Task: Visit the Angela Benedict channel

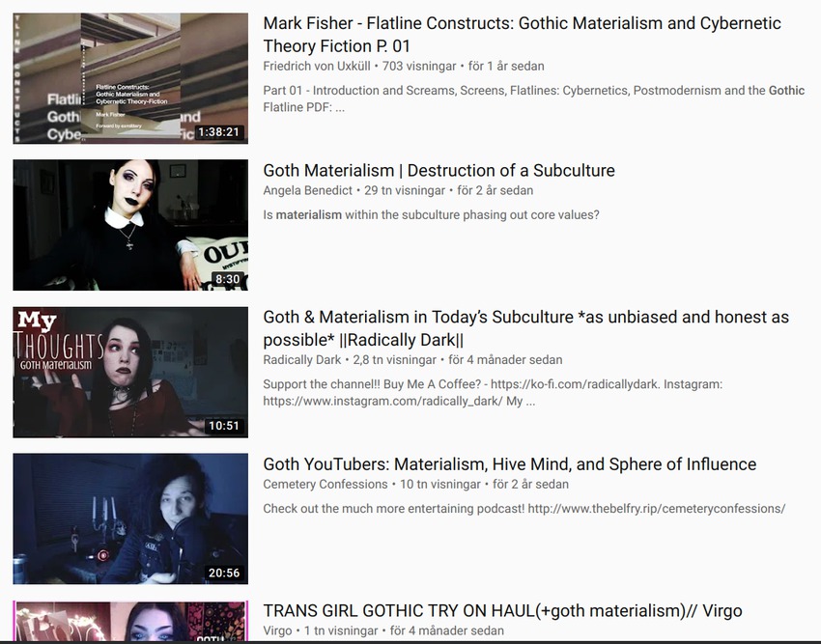Action: pos(307,190)
